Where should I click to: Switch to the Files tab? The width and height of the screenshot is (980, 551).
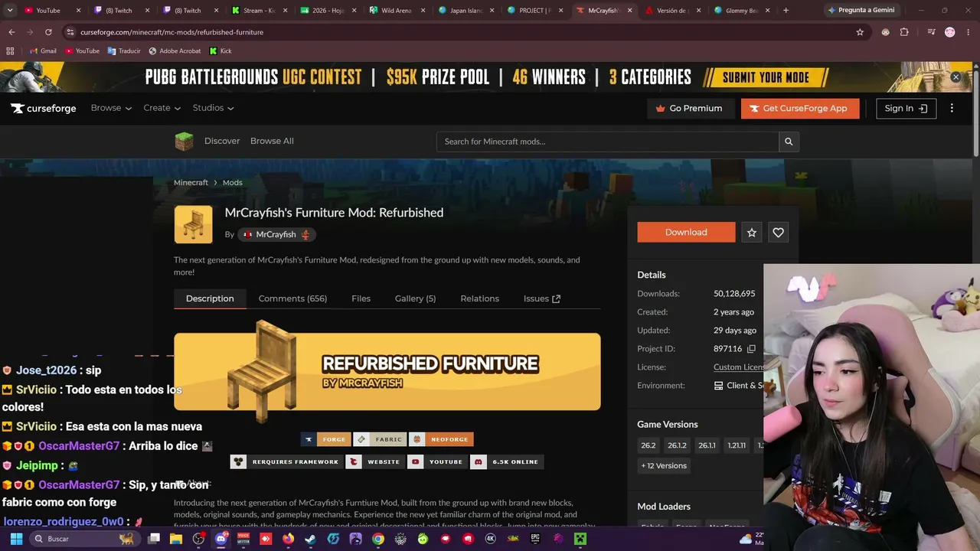tap(361, 298)
